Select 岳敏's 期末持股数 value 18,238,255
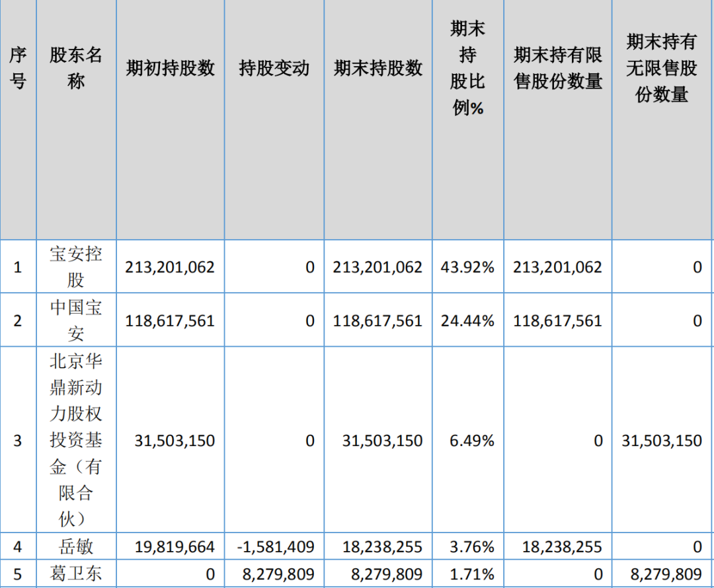The image size is (714, 588). pos(383,547)
